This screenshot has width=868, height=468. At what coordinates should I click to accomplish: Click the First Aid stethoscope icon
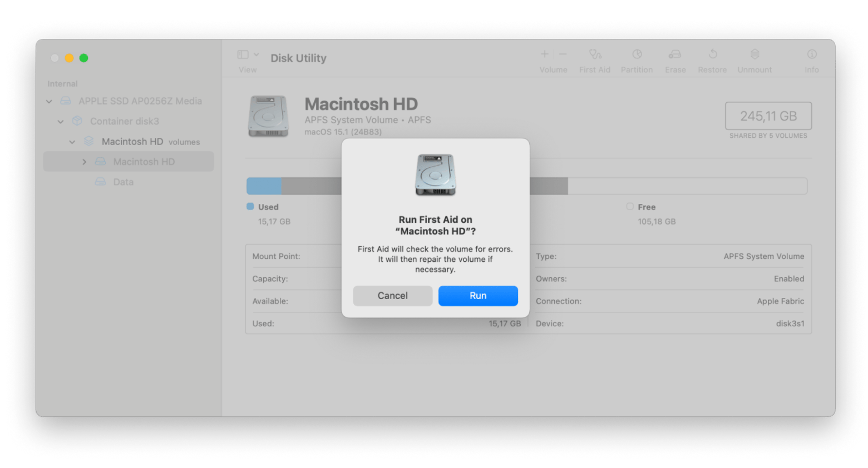tap(595, 54)
